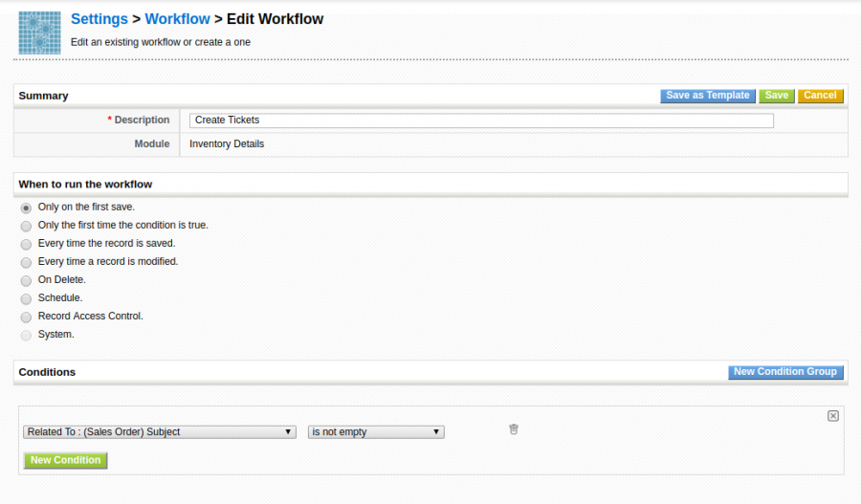Add a New Condition Group
This screenshot has height=504, width=861.
pyautogui.click(x=784, y=372)
